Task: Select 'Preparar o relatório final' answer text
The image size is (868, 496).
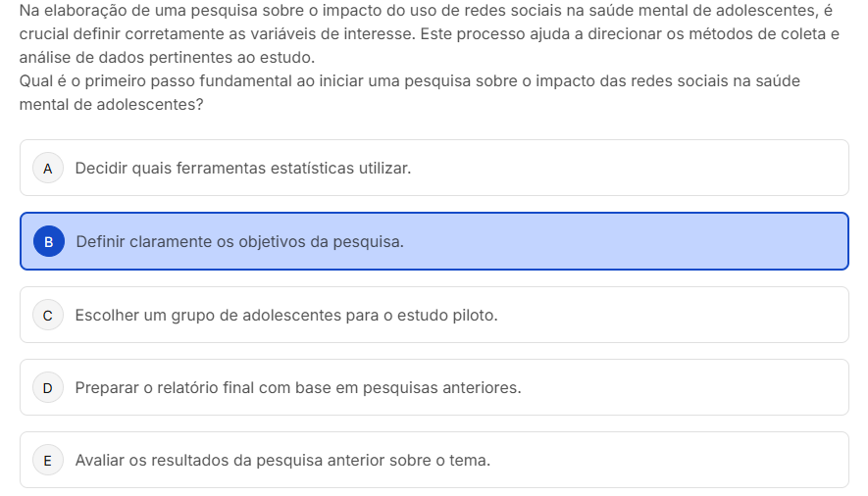Action: 297,388
